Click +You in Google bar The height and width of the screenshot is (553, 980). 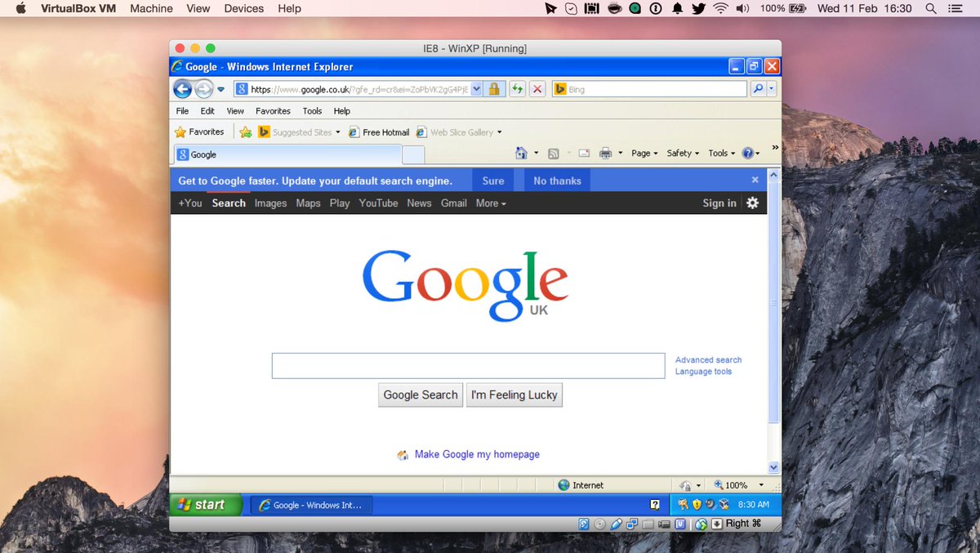pos(190,203)
